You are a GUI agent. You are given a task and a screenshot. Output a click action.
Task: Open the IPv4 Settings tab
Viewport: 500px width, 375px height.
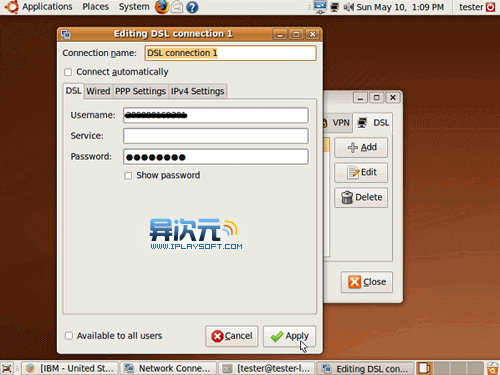(197, 91)
